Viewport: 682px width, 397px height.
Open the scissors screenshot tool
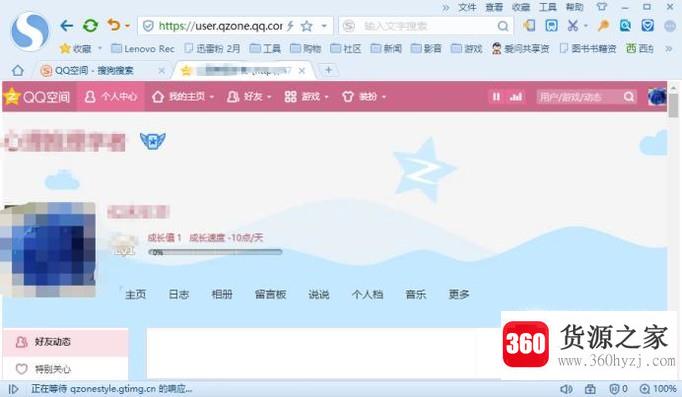coord(573,26)
